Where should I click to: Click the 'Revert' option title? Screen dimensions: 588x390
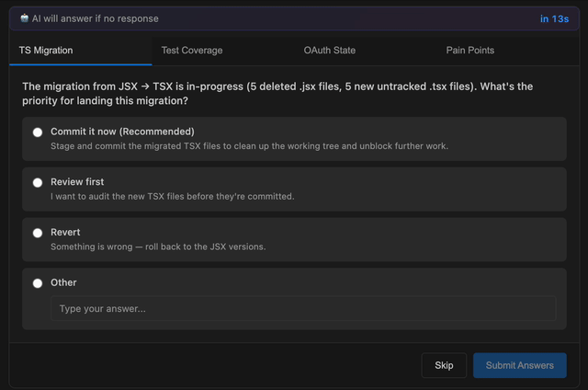click(x=65, y=233)
